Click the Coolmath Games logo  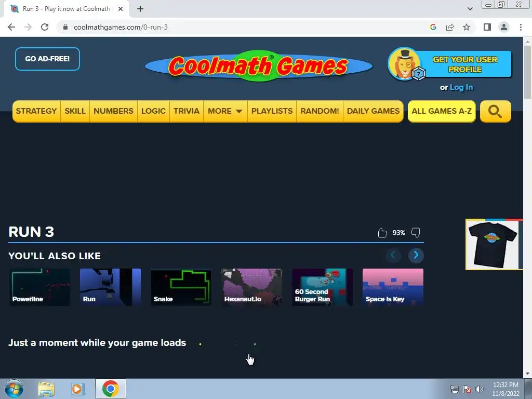point(259,65)
